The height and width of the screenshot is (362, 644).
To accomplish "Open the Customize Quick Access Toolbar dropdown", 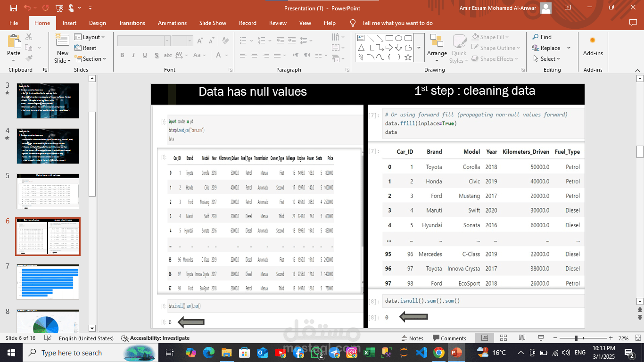I will point(90,8).
